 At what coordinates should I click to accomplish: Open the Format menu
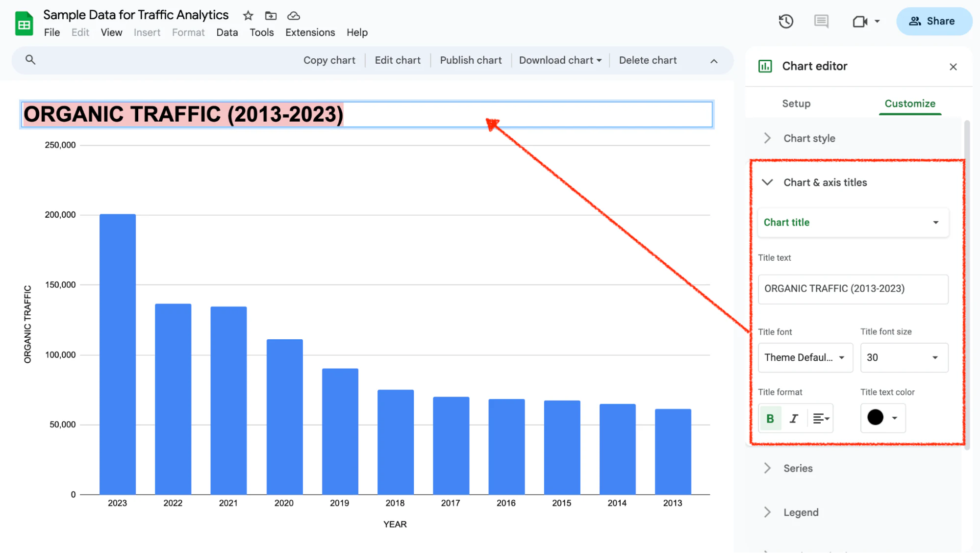(188, 32)
